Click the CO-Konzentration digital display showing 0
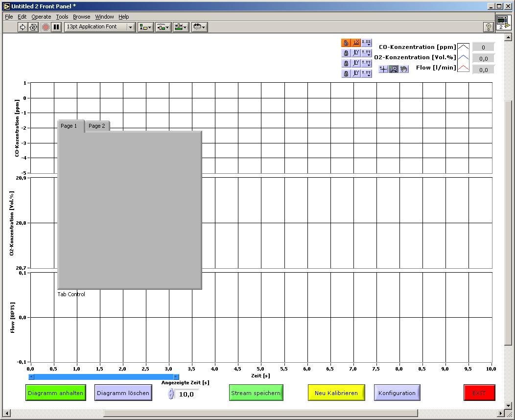 483,47
